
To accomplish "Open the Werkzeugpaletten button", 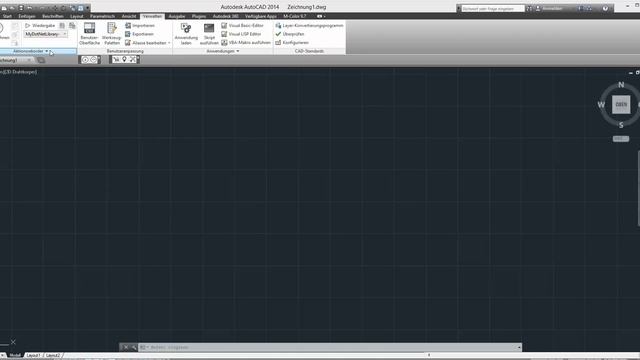I will pyautogui.click(x=111, y=33).
